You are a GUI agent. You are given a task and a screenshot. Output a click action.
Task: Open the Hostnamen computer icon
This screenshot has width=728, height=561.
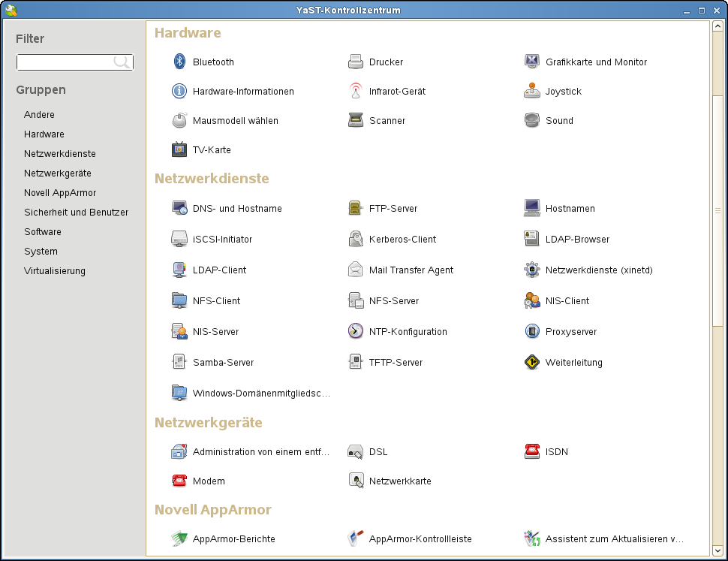[x=532, y=207]
